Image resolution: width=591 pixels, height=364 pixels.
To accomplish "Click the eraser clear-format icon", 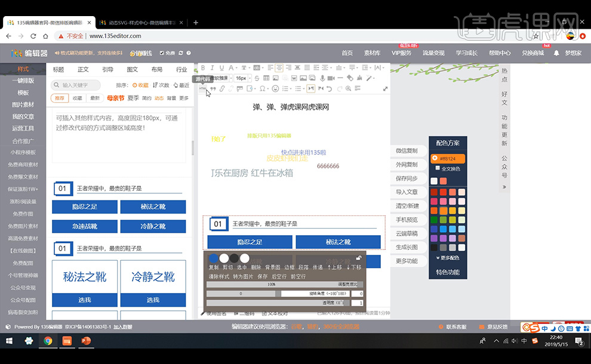I will tap(350, 78).
